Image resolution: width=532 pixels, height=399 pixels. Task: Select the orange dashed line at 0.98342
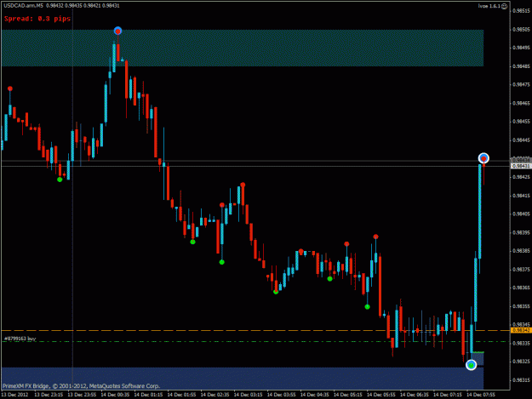click(x=255, y=330)
